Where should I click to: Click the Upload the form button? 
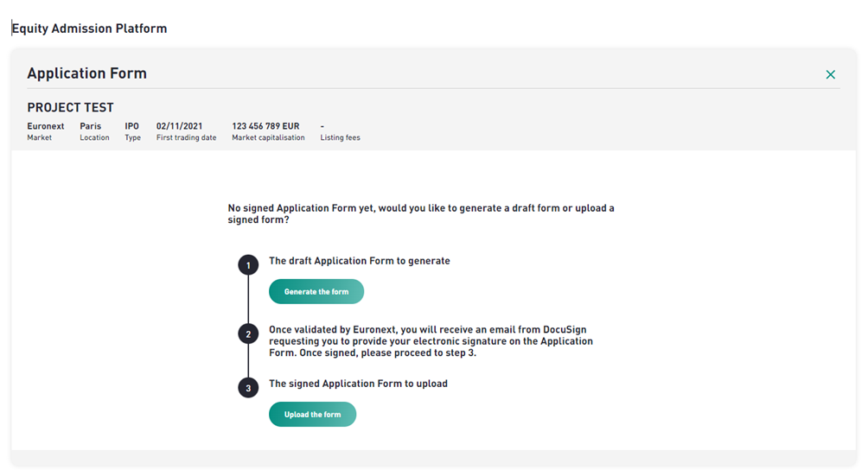313,414
